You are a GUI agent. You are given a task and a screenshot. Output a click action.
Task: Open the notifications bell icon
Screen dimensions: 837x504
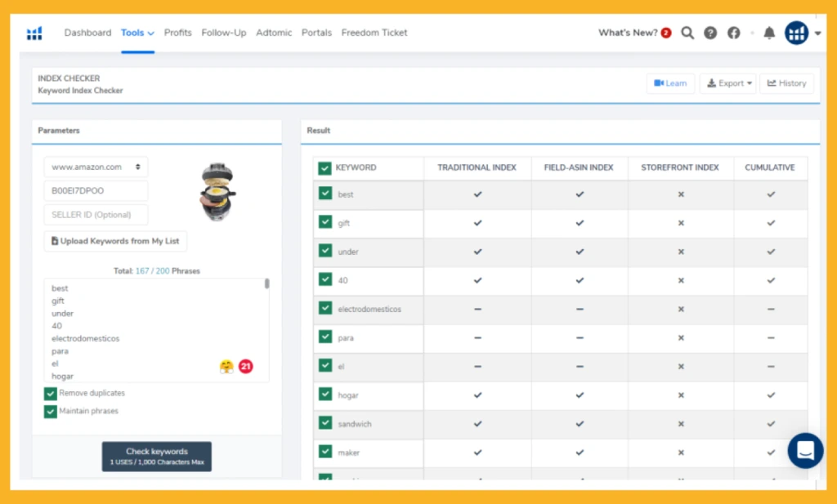769,33
